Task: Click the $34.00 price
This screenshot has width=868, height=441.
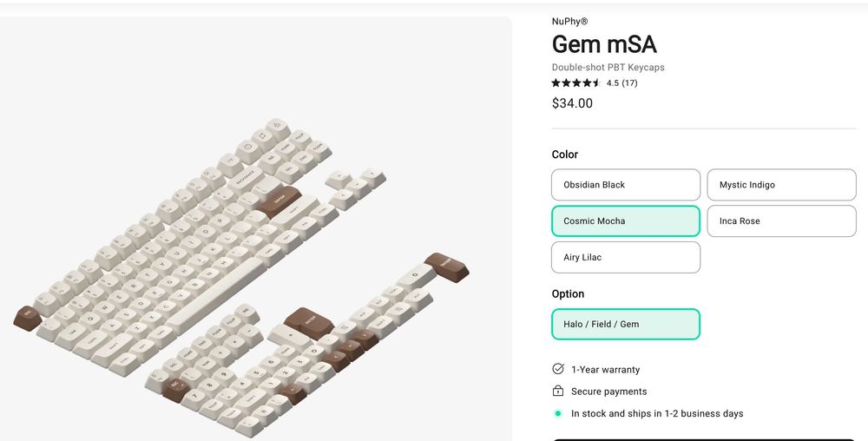Action: click(572, 103)
